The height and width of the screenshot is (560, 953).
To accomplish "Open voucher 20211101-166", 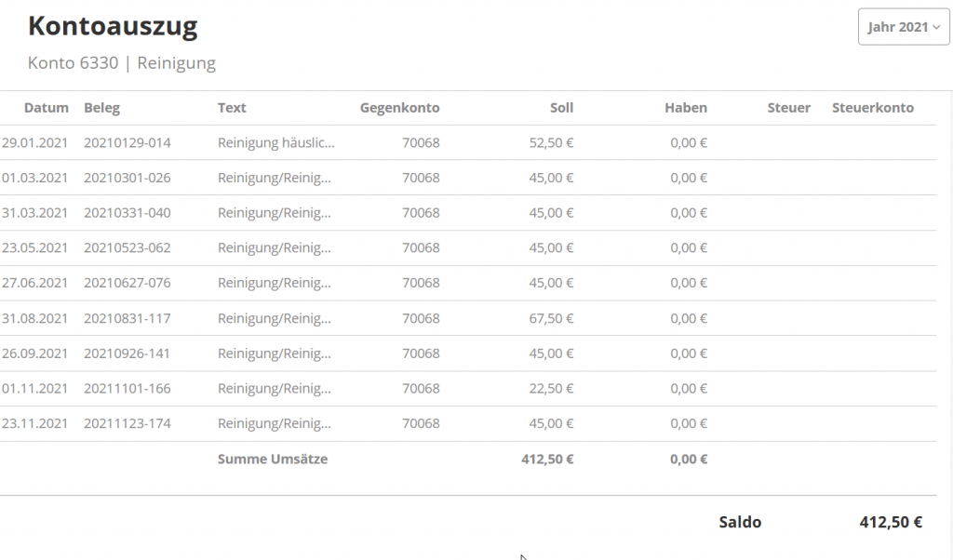I will click(127, 389).
